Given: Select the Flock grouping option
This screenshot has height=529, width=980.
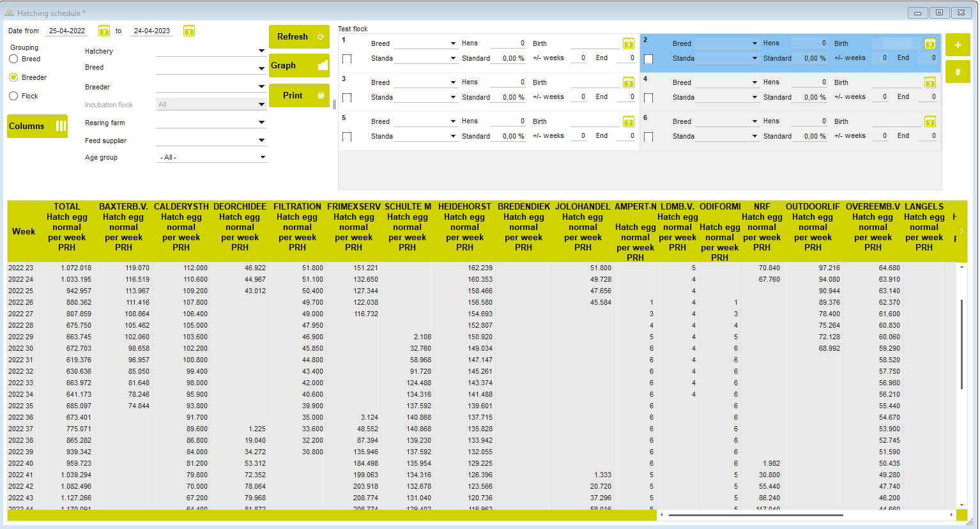Looking at the screenshot, I should pyautogui.click(x=13, y=96).
